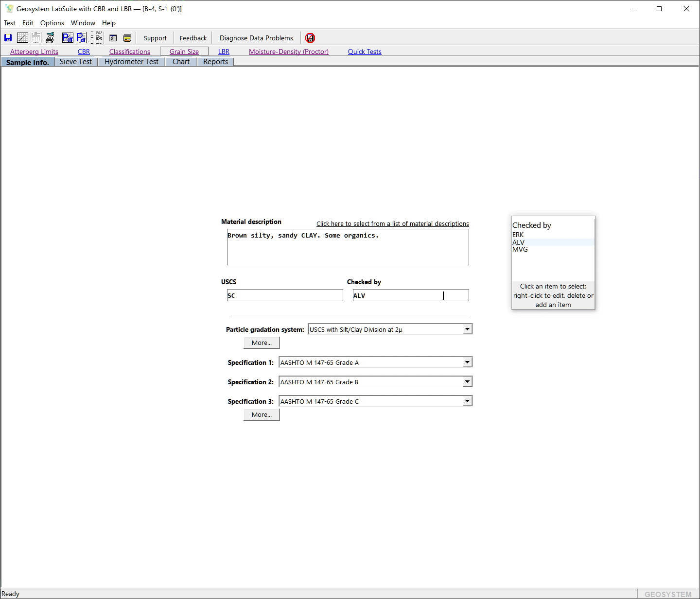Click the red no-save circle icon
Screen dimensions: 700x599
click(x=310, y=38)
